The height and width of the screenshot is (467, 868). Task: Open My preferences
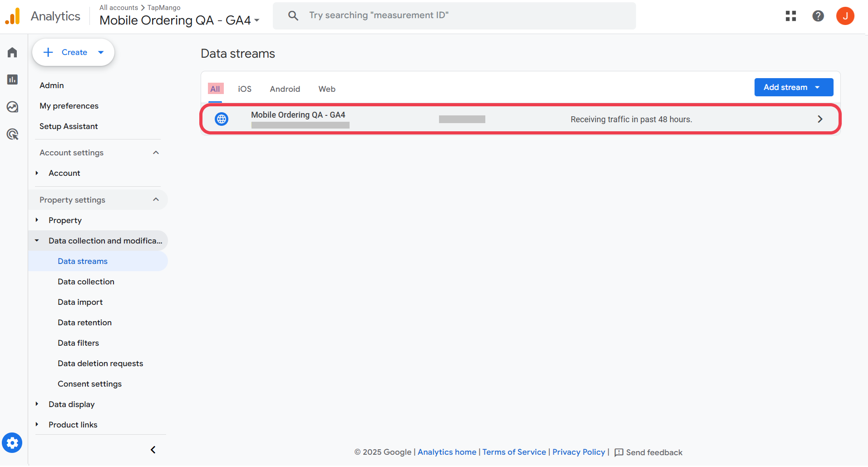tap(69, 106)
